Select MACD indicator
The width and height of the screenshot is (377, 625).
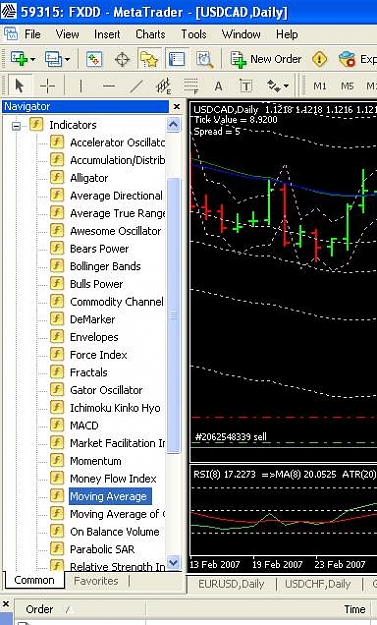point(84,425)
